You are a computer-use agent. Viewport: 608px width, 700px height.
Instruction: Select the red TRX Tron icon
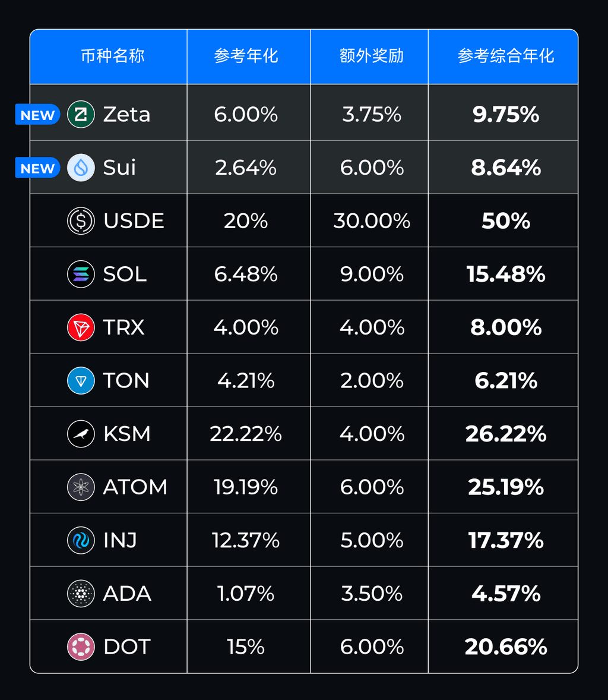click(x=81, y=327)
